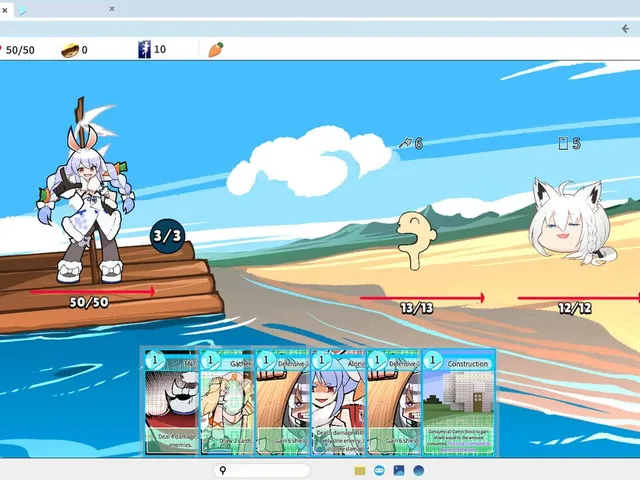The image size is (640, 480).
Task: Click the carrot stock icon
Action: coord(216,49)
